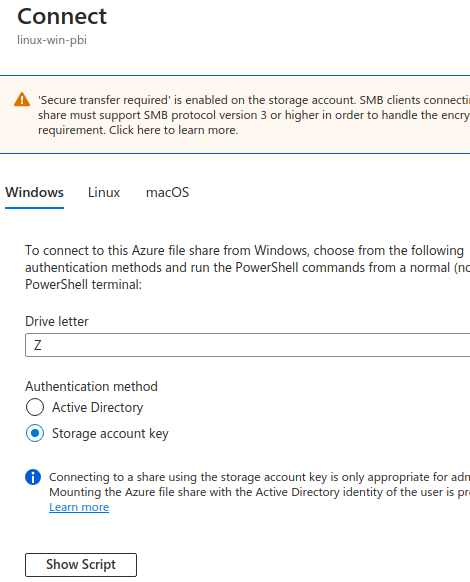Open the Drive letter dropdown
This screenshot has width=470, height=582.
pyautogui.click(x=248, y=345)
